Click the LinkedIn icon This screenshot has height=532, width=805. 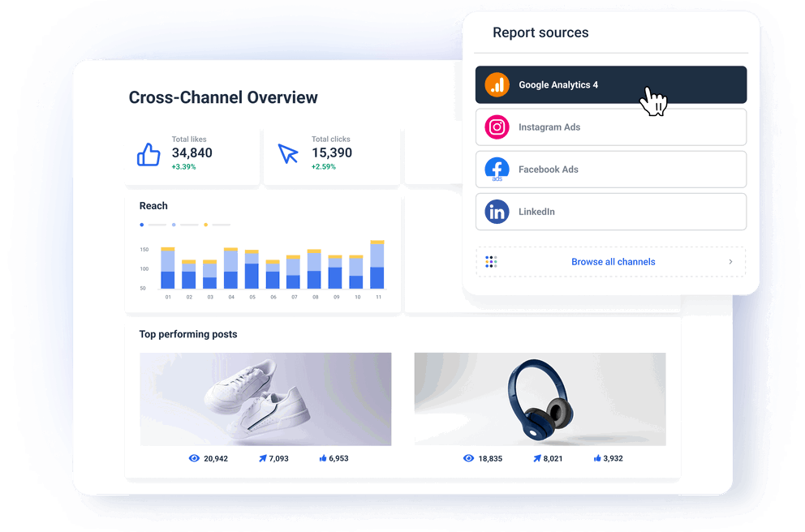497,212
